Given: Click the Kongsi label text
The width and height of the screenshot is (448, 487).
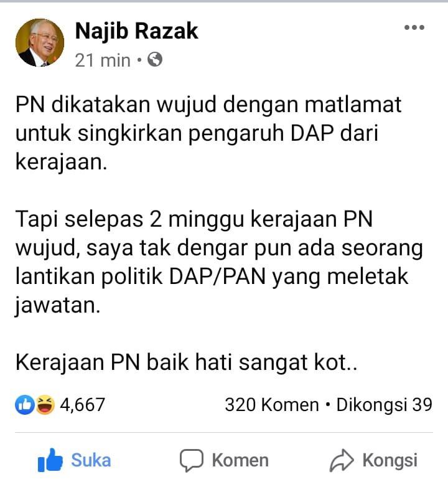Looking at the screenshot, I should [x=390, y=461].
